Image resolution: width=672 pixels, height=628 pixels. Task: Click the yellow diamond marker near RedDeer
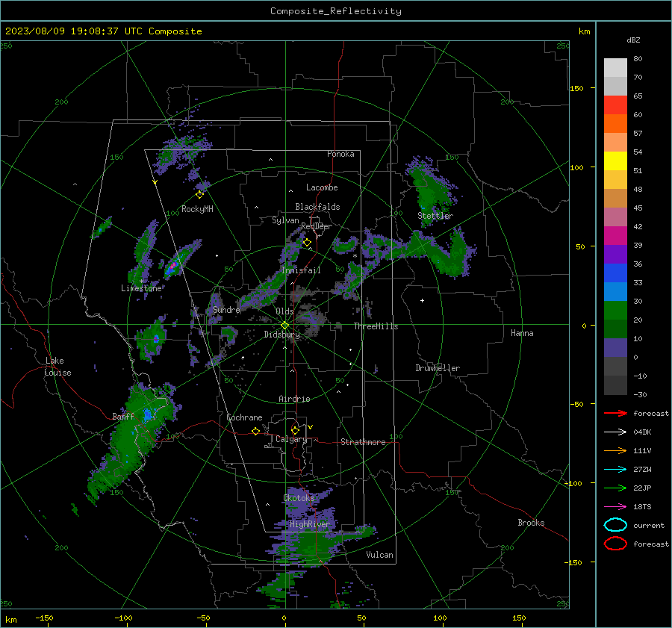[x=307, y=243]
